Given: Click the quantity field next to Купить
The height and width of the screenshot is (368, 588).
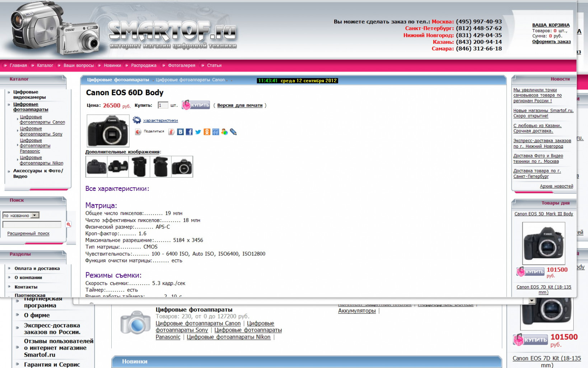Looking at the screenshot, I should (x=163, y=105).
